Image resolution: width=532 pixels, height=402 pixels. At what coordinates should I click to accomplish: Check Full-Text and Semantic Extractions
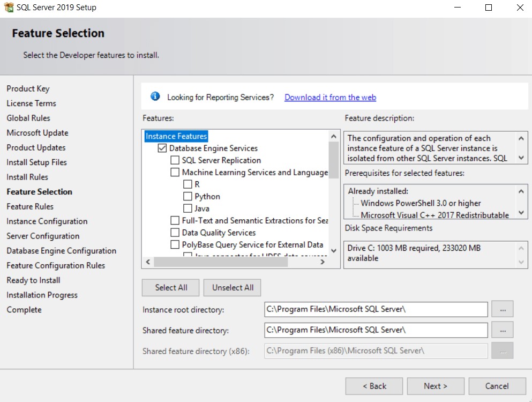pos(175,221)
